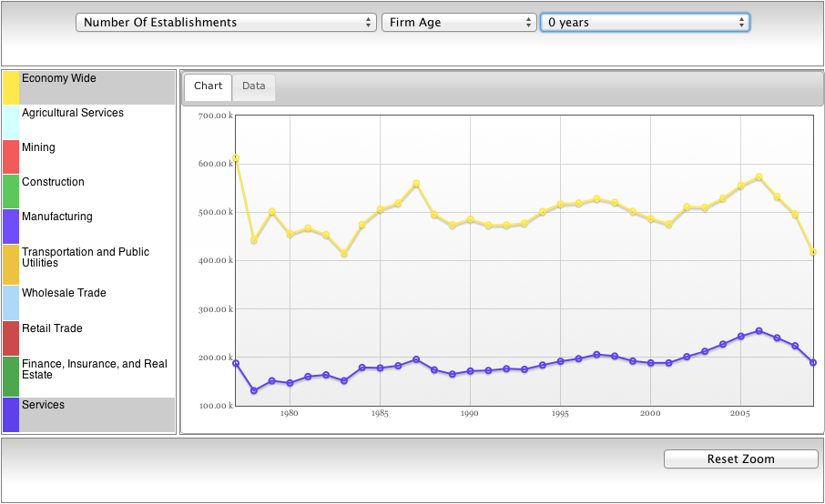Open the Firm Age dropdown
Screen dimensions: 825x504
coord(459,23)
